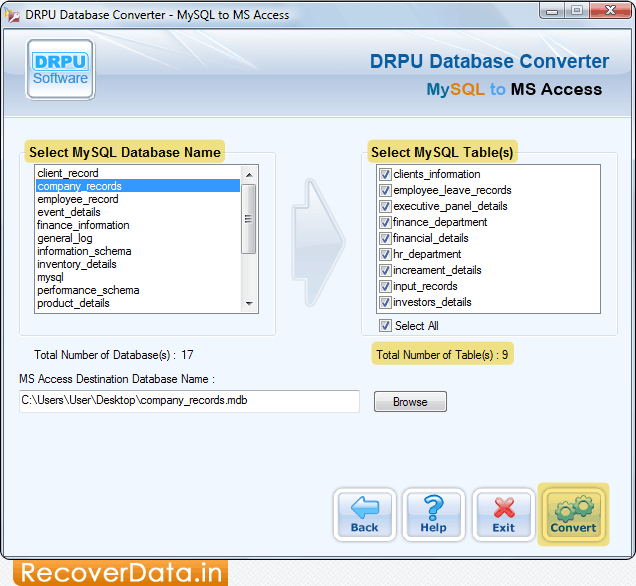Screen dimensions: 636x586
Task: Toggle the Select All checkbox
Action: [x=385, y=326]
